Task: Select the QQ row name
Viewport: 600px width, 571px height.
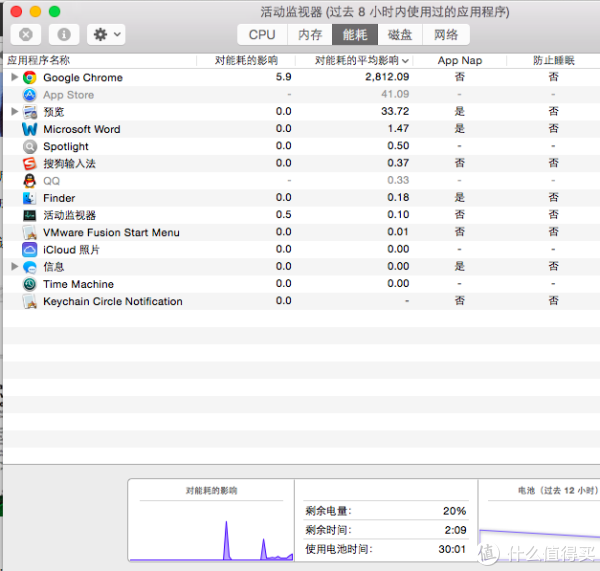Action: click(x=52, y=181)
